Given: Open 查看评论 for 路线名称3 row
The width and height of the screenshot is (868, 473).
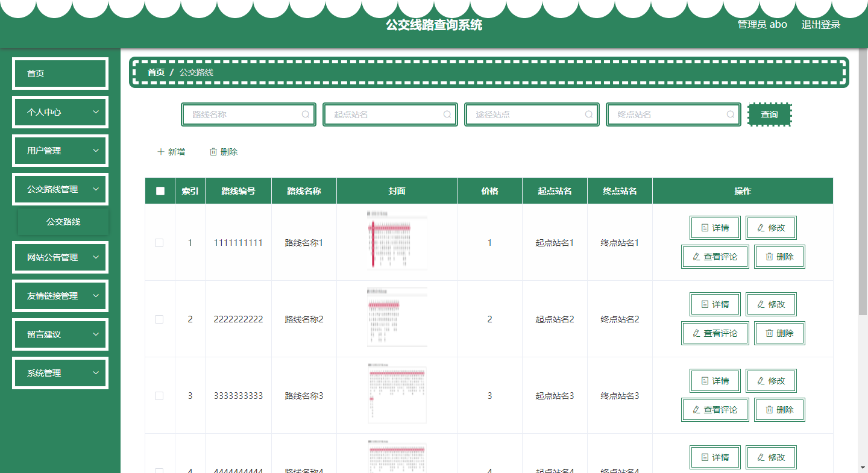Looking at the screenshot, I should pyautogui.click(x=715, y=410).
